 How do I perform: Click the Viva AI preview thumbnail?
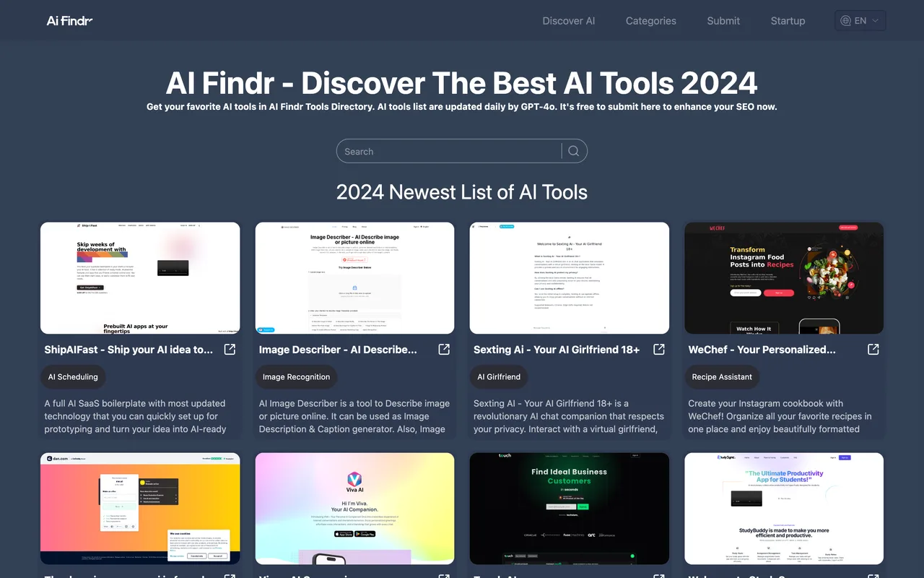355,509
